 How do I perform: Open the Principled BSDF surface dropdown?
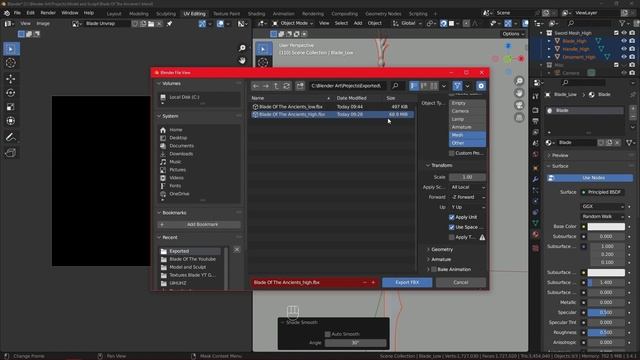click(603, 192)
